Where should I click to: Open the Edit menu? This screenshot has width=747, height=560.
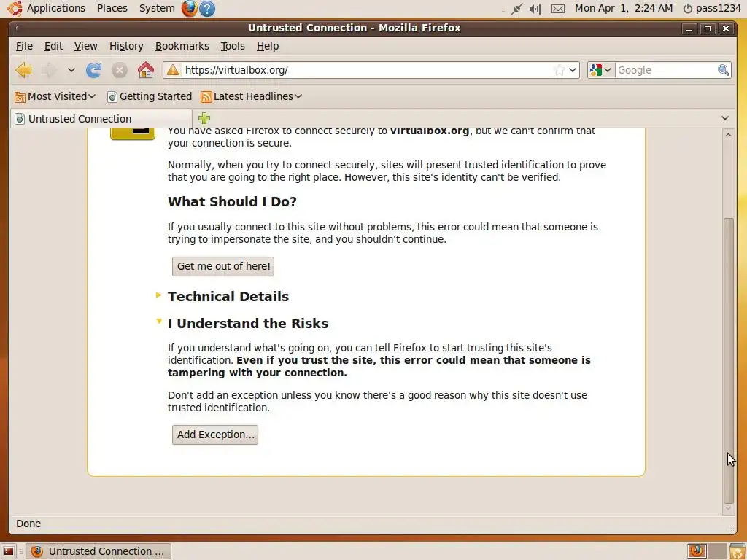coord(53,46)
